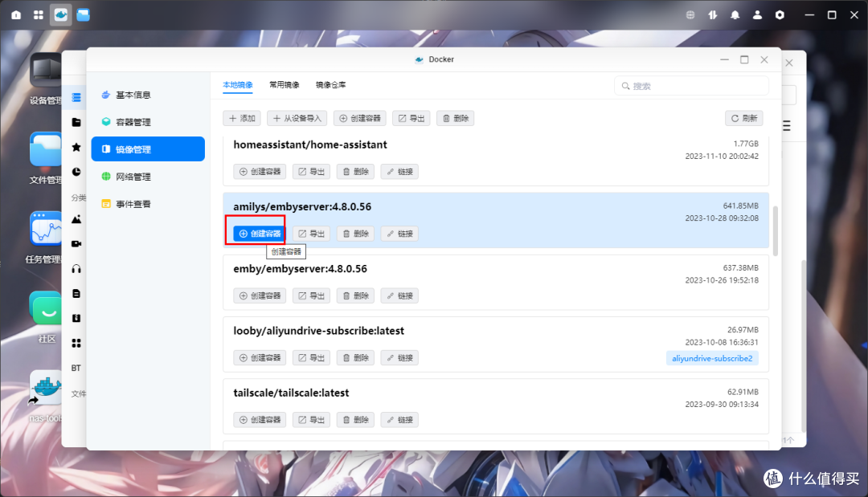Open the settings hexagon icon in top bar
The image size is (868, 497).
click(780, 15)
